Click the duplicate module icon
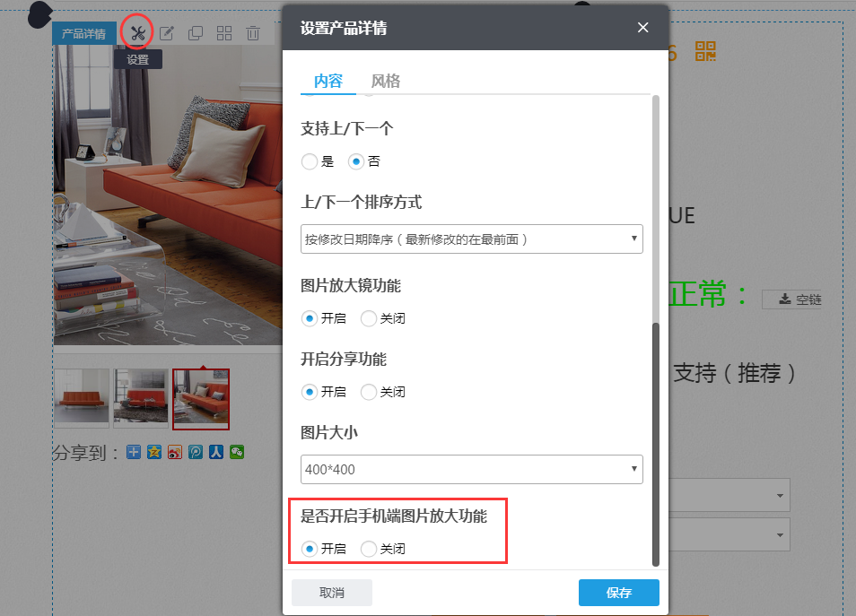 point(196,32)
